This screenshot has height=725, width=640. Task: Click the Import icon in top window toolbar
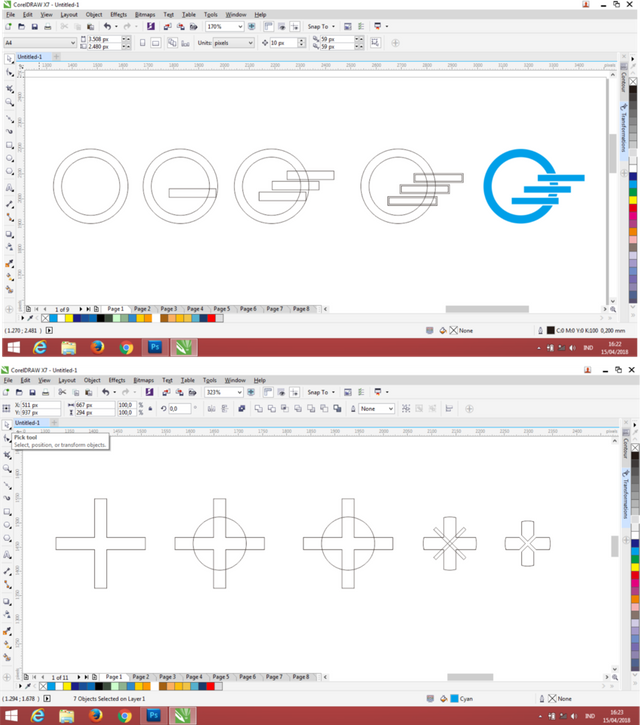(x=167, y=27)
